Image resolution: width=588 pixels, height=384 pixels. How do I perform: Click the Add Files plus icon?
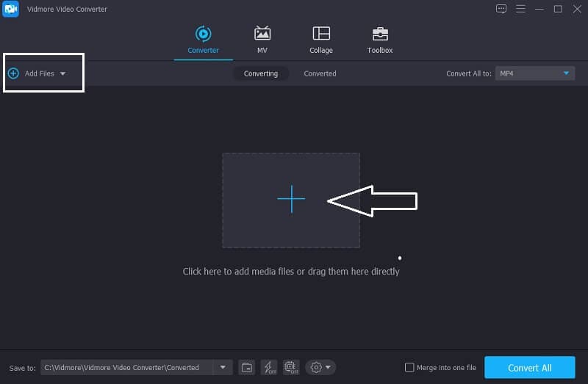12,73
